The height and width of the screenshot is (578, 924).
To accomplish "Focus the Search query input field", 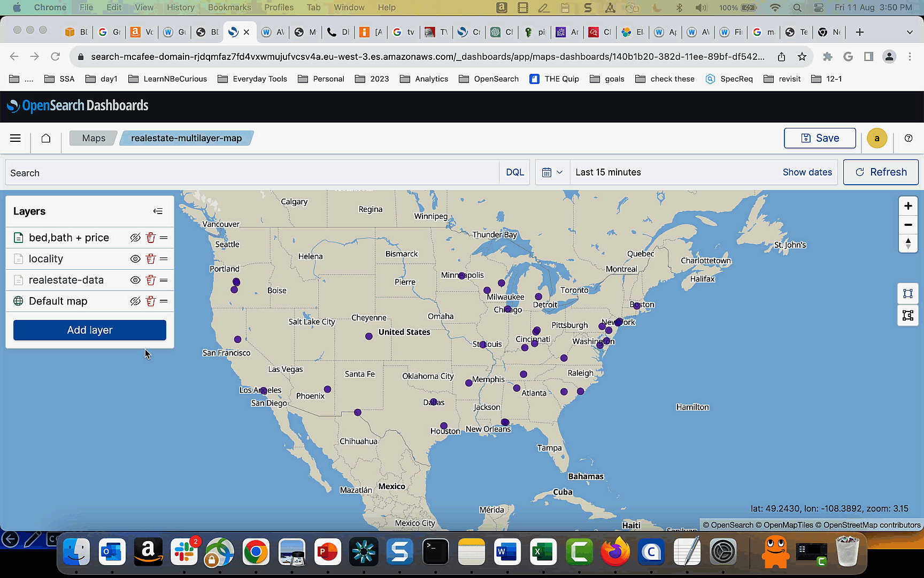I will (x=252, y=172).
